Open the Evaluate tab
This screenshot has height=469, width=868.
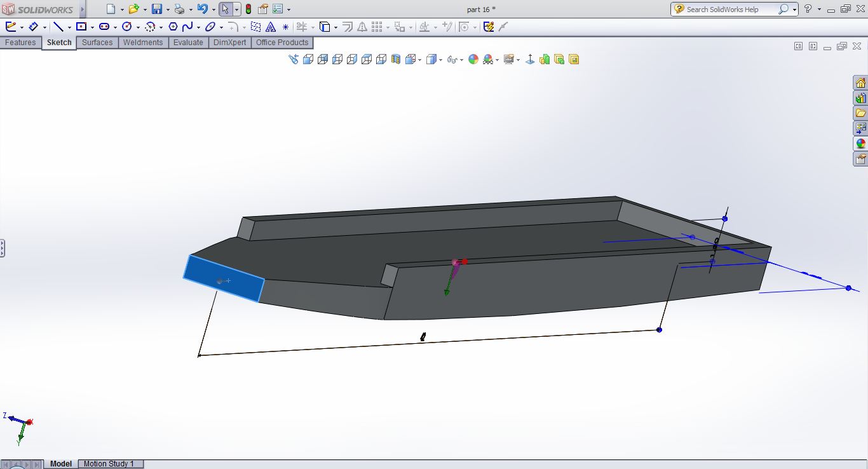point(188,43)
